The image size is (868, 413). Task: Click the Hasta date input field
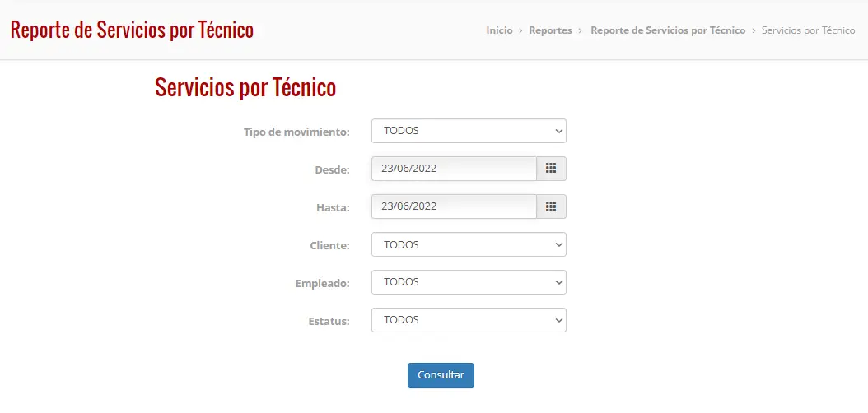coord(454,206)
